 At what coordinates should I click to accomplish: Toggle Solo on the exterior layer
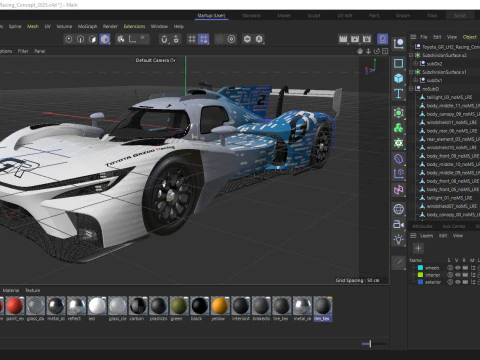[x=450, y=282]
